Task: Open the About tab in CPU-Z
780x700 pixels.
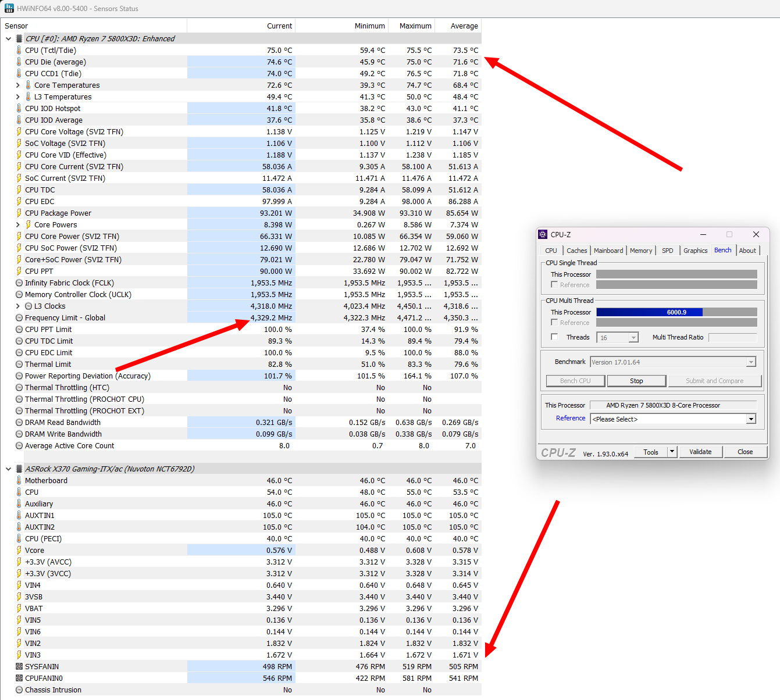Action: 748,251
